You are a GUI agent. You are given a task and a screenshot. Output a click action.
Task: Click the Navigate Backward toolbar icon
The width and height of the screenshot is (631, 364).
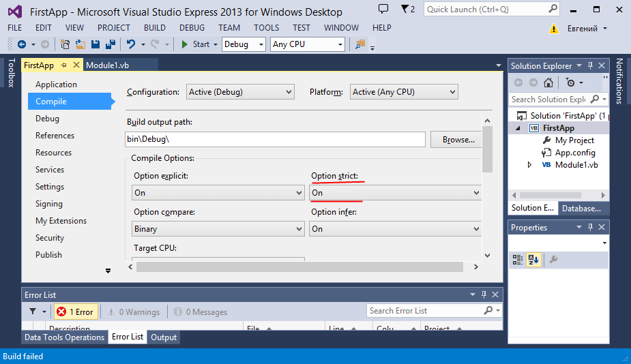22,44
